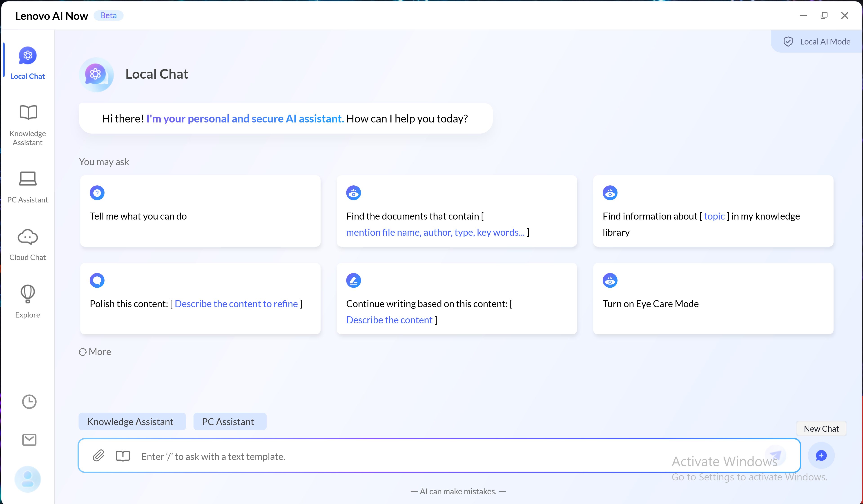The image size is (863, 504).
Task: Switch to Knowledge Assistant in sidebar
Action: click(x=28, y=125)
